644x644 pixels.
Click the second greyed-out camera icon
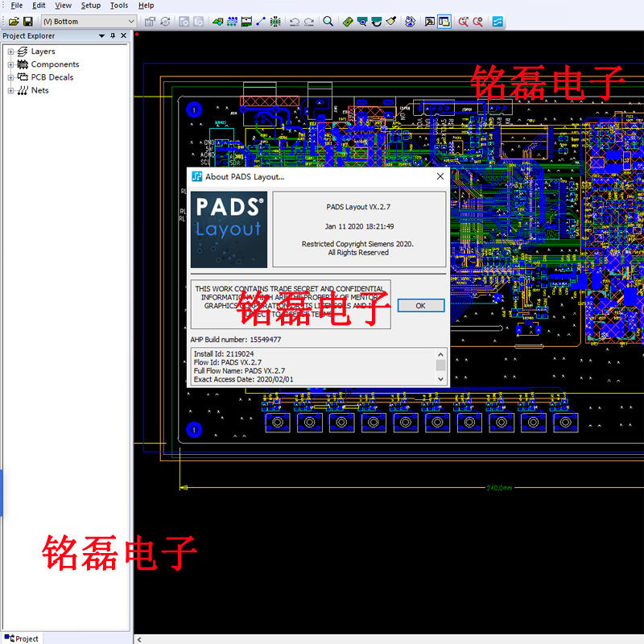tap(198, 22)
